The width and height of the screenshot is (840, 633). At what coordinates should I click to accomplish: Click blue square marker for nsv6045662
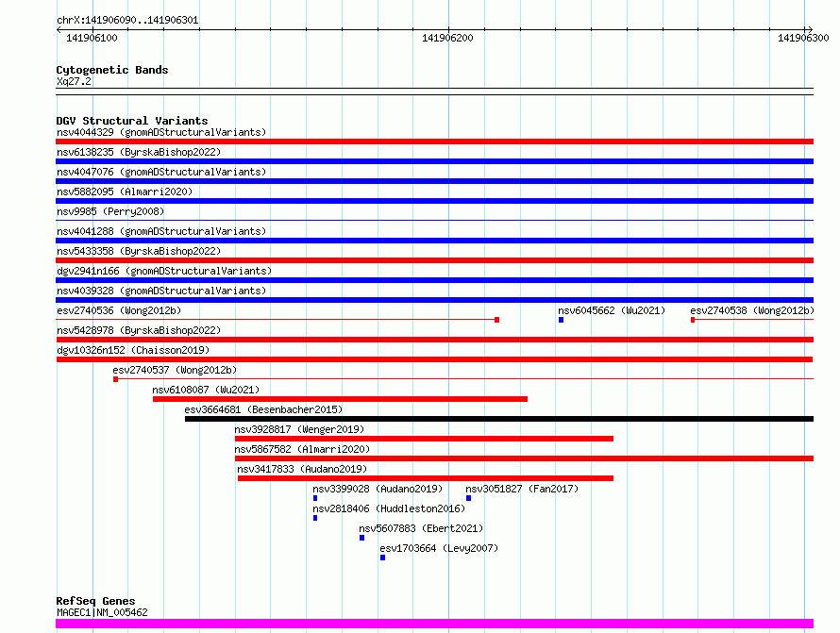(x=561, y=320)
